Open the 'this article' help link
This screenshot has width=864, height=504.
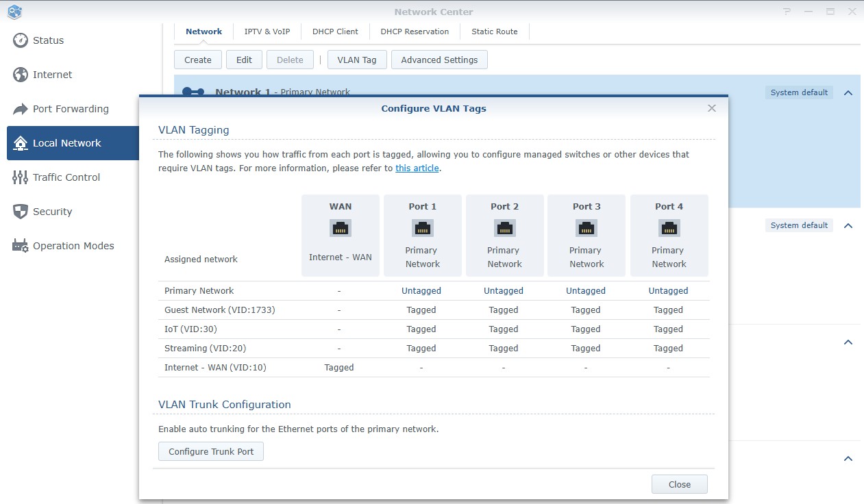click(417, 168)
